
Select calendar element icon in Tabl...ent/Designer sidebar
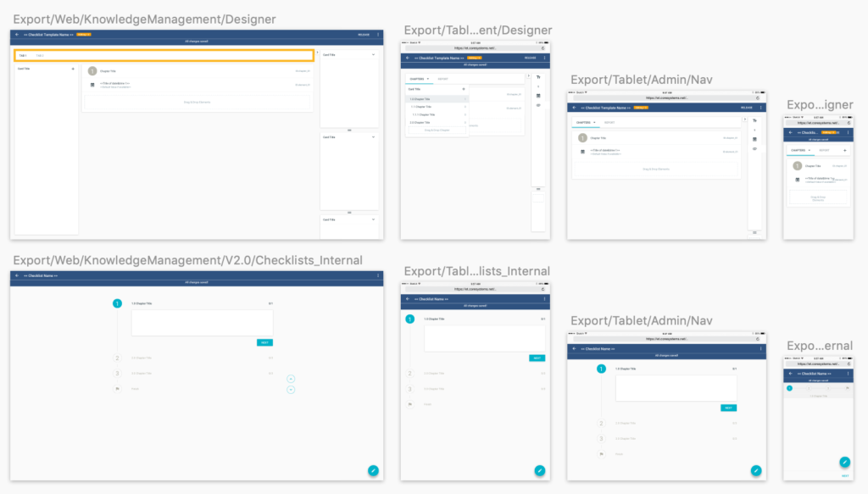538,96
